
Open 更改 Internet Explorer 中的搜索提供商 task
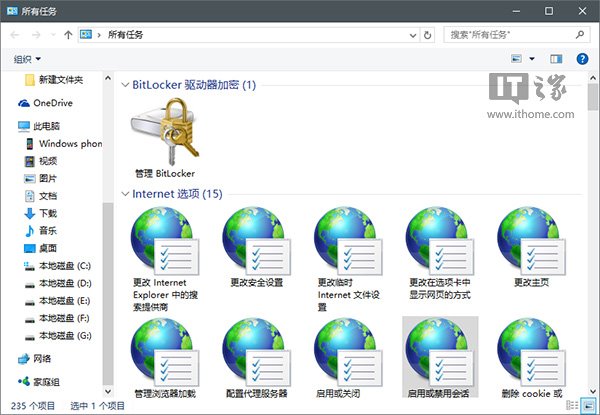(x=165, y=259)
